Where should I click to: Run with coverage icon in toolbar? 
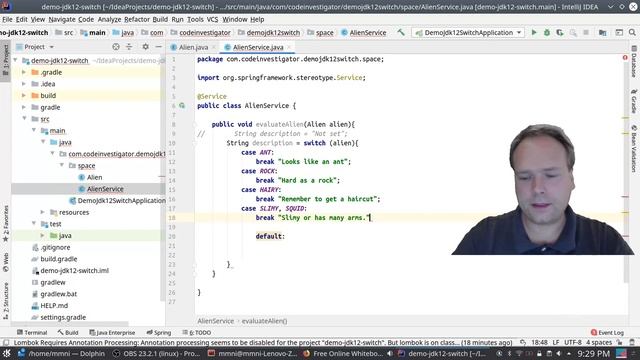(x=560, y=32)
